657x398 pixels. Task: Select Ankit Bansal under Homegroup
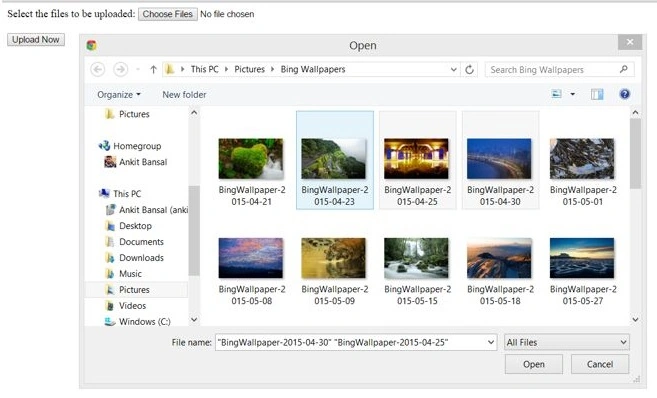[136, 162]
